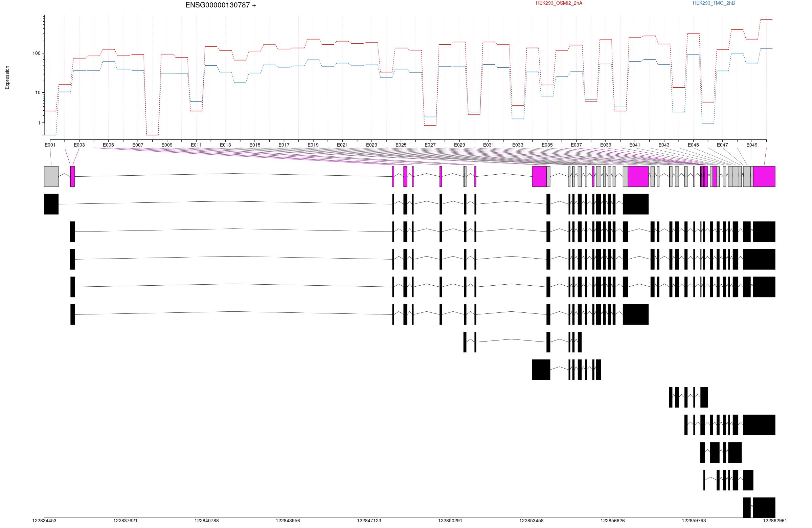Select the first gray exon in gene model
Image resolution: width=812 pixels, height=528 pixels.
51,176
